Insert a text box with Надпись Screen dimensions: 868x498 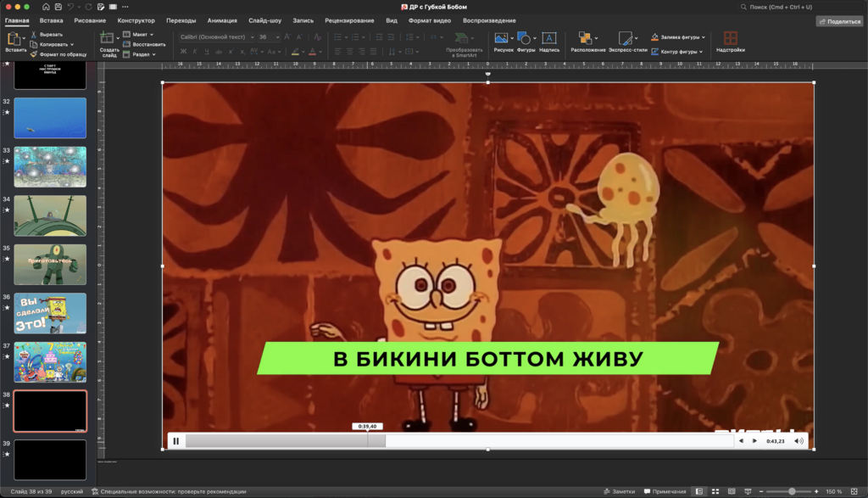coord(549,42)
